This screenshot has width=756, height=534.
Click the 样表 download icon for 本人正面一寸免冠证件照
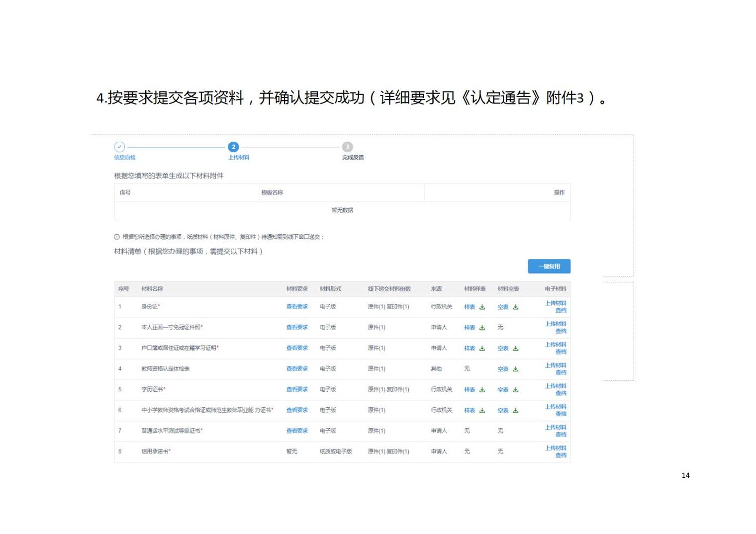click(x=482, y=328)
